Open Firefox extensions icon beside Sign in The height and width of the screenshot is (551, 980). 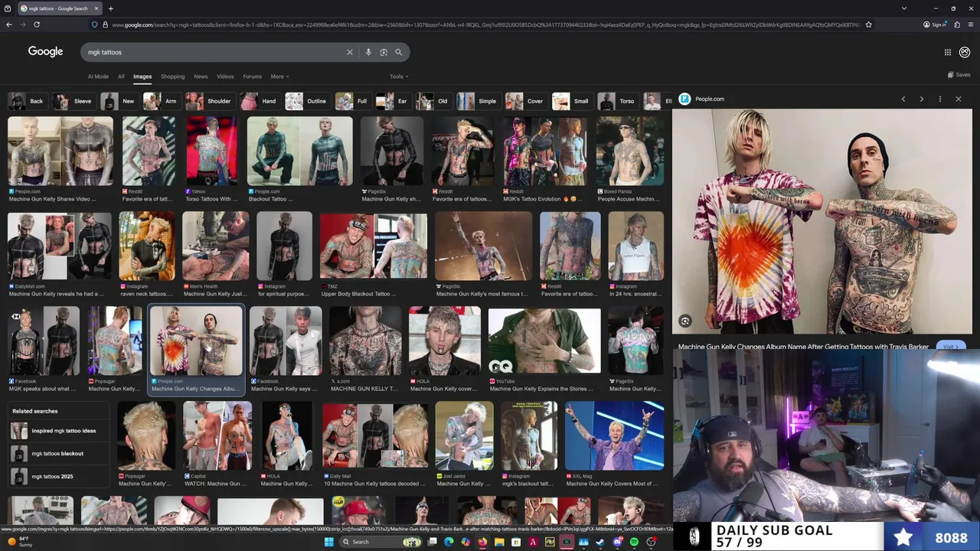coord(957,24)
